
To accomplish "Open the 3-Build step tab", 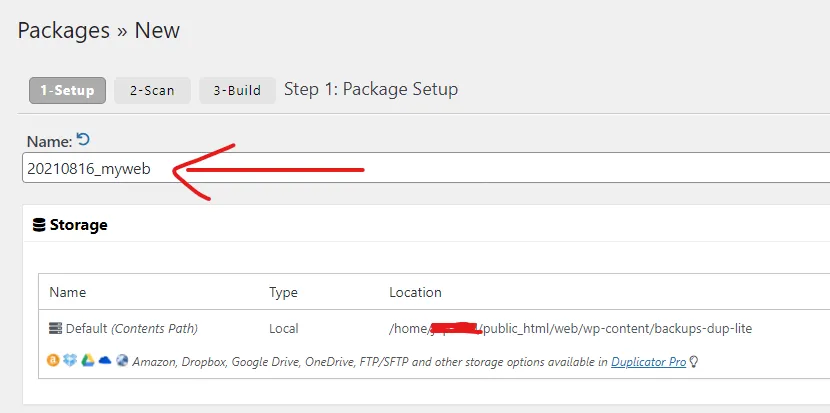I will click(x=237, y=91).
